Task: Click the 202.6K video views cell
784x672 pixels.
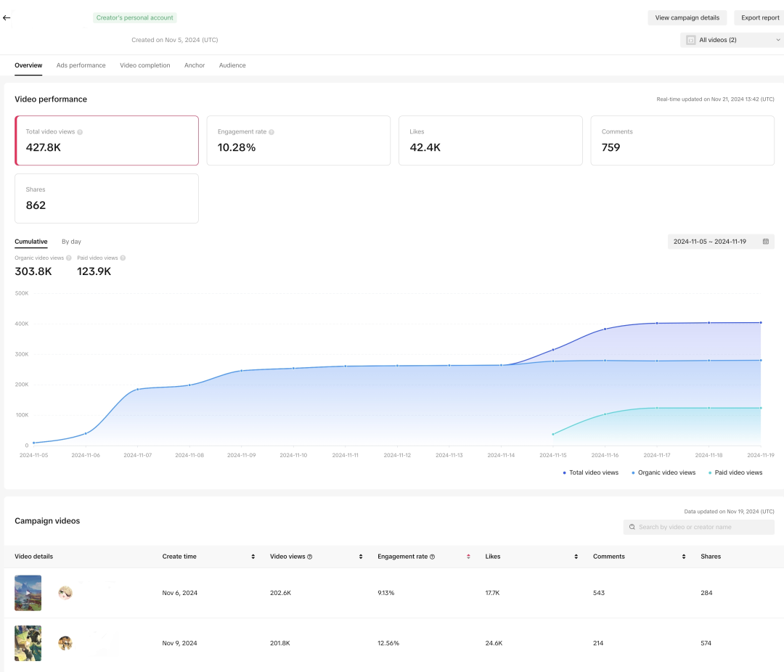Action: click(280, 593)
